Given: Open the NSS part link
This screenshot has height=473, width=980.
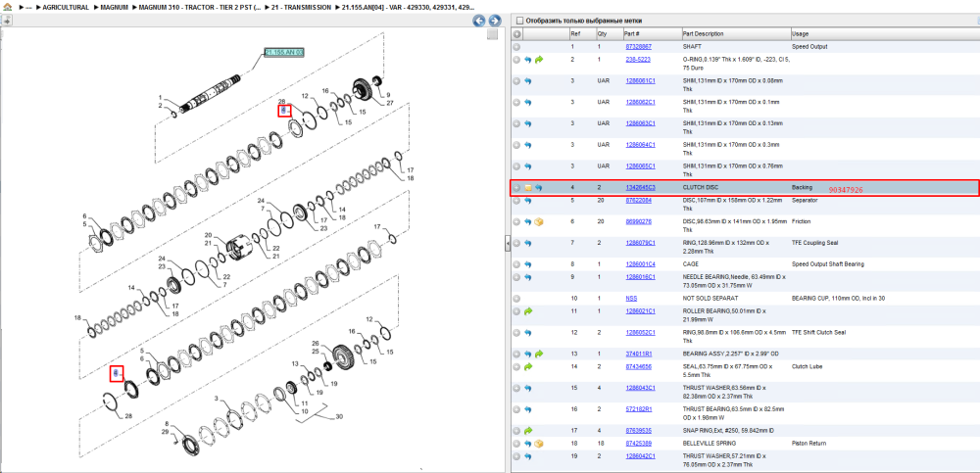Looking at the screenshot, I should (631, 298).
